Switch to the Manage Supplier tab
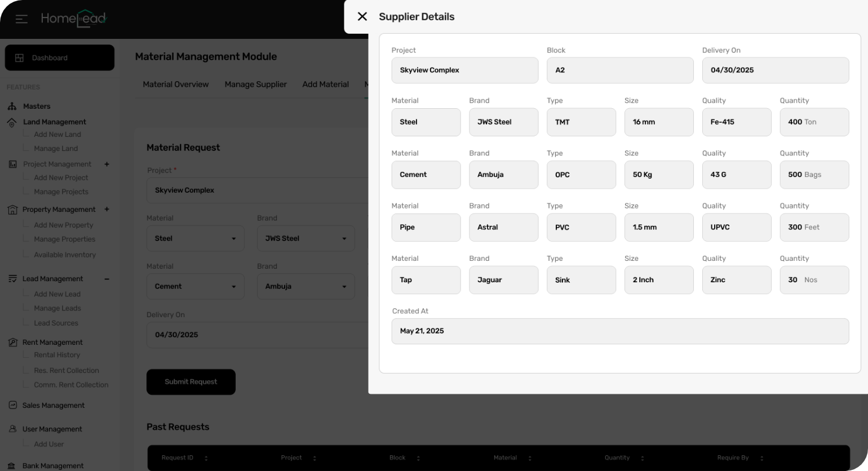The image size is (868, 471). [256, 85]
